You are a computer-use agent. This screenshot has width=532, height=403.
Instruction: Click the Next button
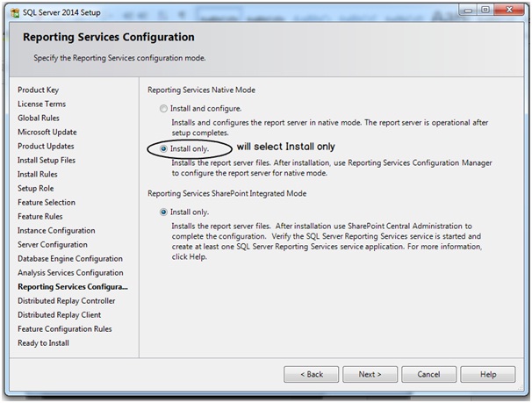point(370,374)
